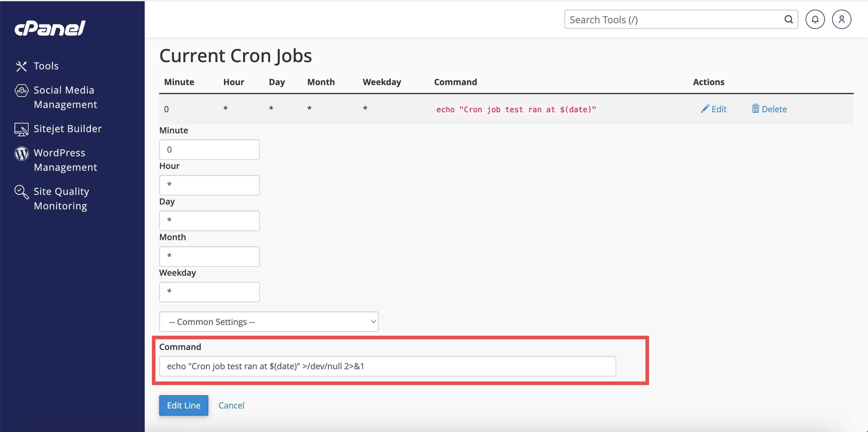Open WordPress Management menu item
Screen dimensions: 868x432
(x=65, y=160)
